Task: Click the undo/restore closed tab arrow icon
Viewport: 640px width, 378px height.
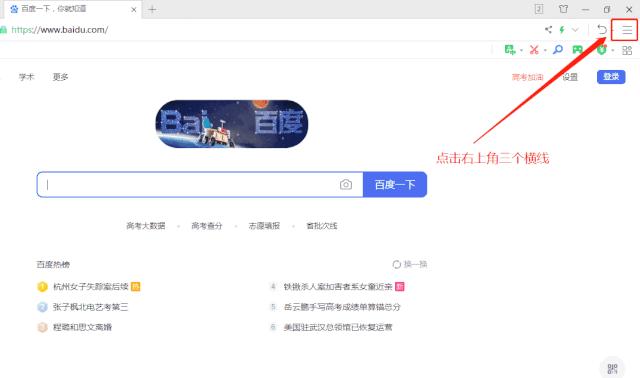Action: click(602, 29)
